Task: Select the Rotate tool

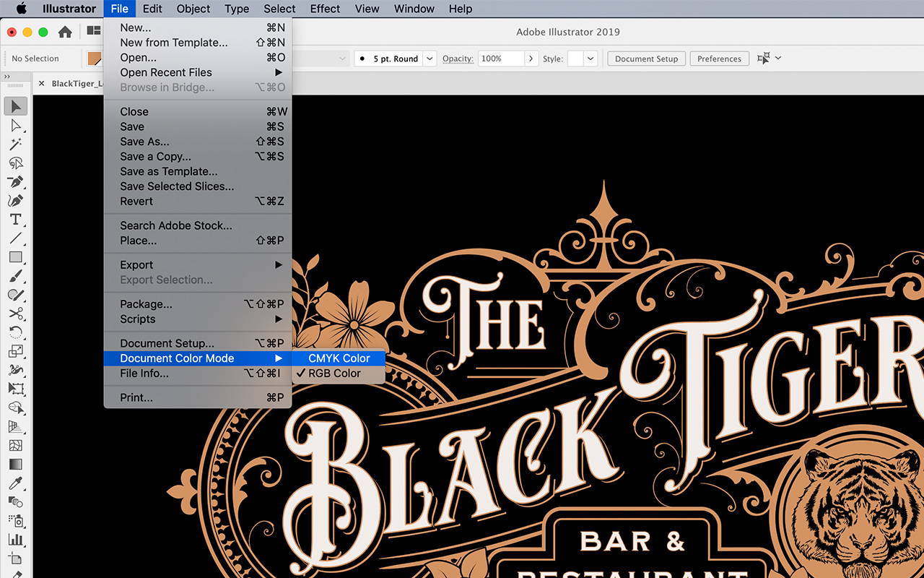Action: point(16,332)
